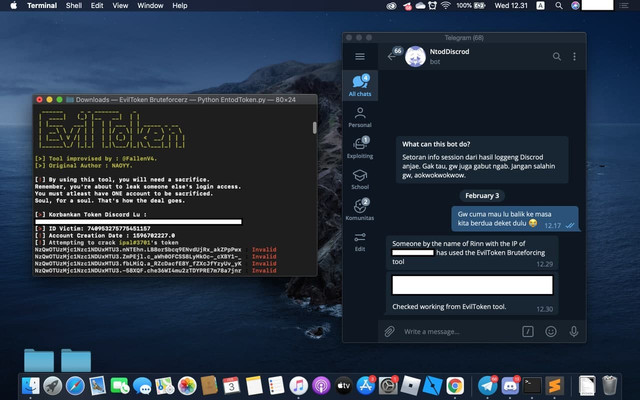640x400 pixels.
Task: Search within the NtodDiscrod chat
Action: (x=557, y=56)
